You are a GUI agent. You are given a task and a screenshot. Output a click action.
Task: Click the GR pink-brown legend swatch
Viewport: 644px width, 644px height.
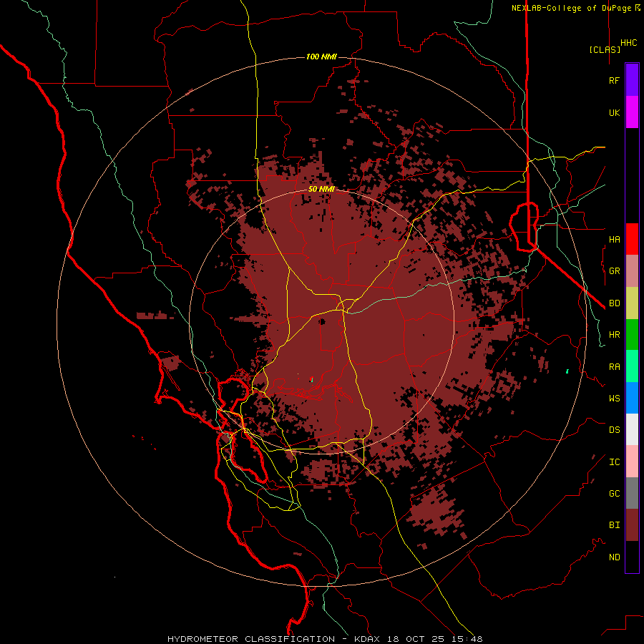click(632, 271)
